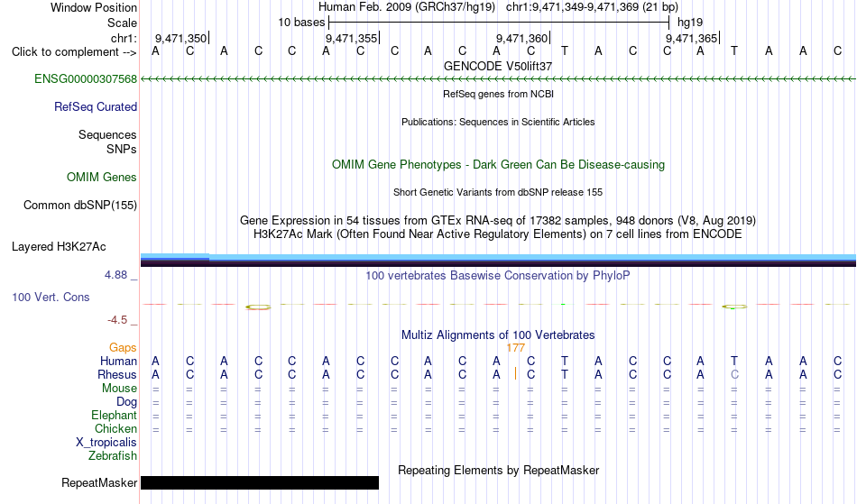The height and width of the screenshot is (504, 857).
Task: Click 'Multiz Alignments of 100 Vertebrates' title
Action: [498, 335]
